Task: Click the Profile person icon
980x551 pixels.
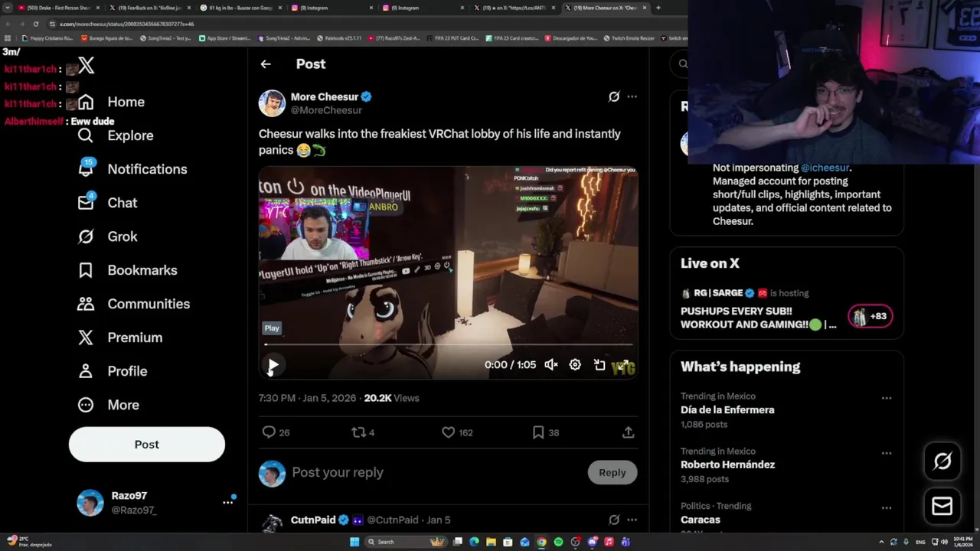Action: click(86, 371)
